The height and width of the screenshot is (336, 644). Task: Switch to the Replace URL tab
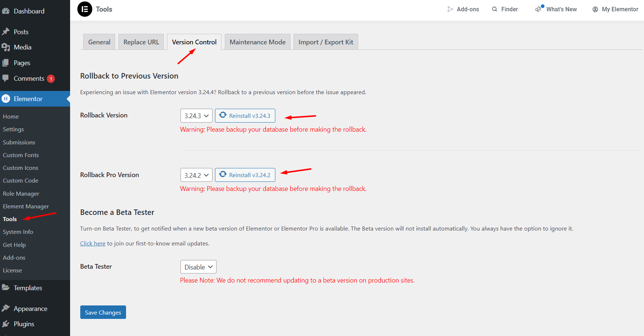tap(141, 42)
